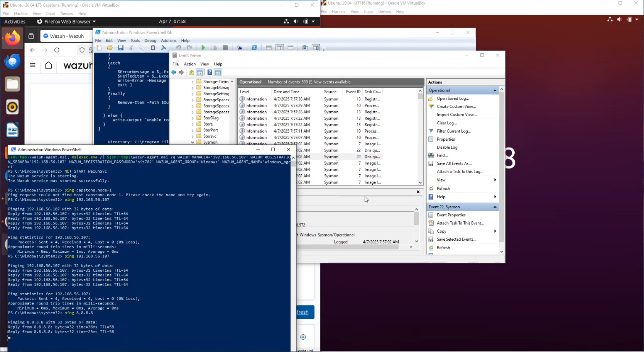The width and height of the screenshot is (644, 352).
Task: Open the Tools menu in PowerShell ISE
Action: tap(135, 41)
